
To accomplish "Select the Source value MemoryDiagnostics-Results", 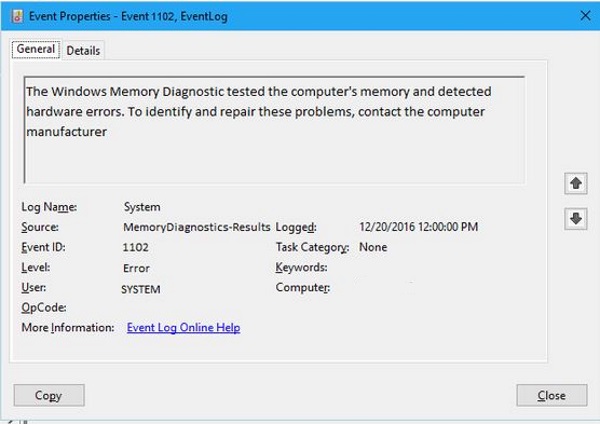I will (x=197, y=227).
